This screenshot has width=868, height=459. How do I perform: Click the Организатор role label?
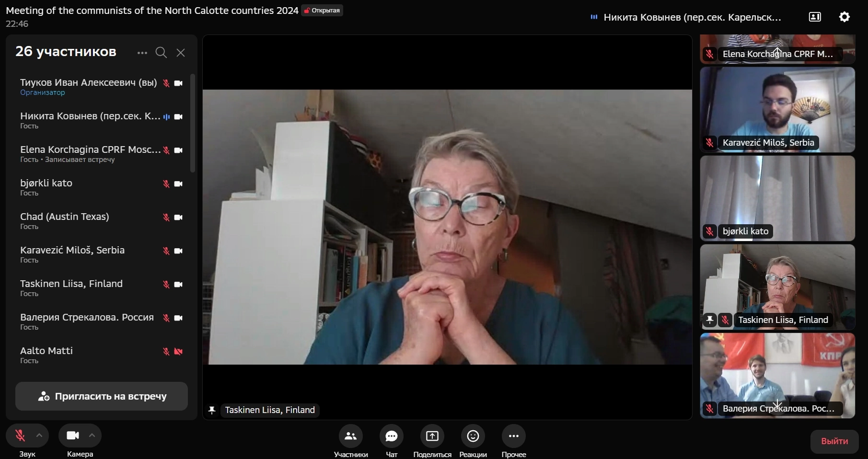click(x=43, y=92)
